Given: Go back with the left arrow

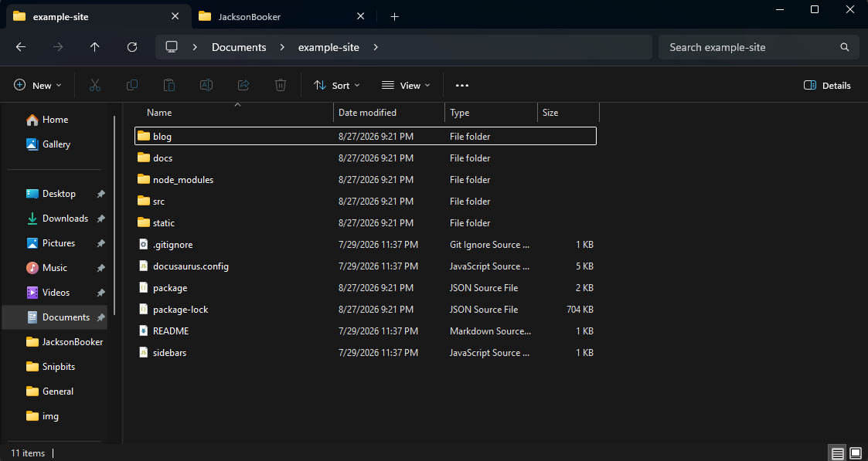Looking at the screenshot, I should [20, 47].
